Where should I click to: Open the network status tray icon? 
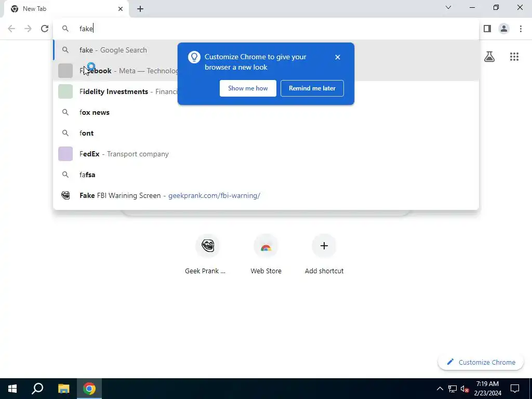pyautogui.click(x=453, y=389)
